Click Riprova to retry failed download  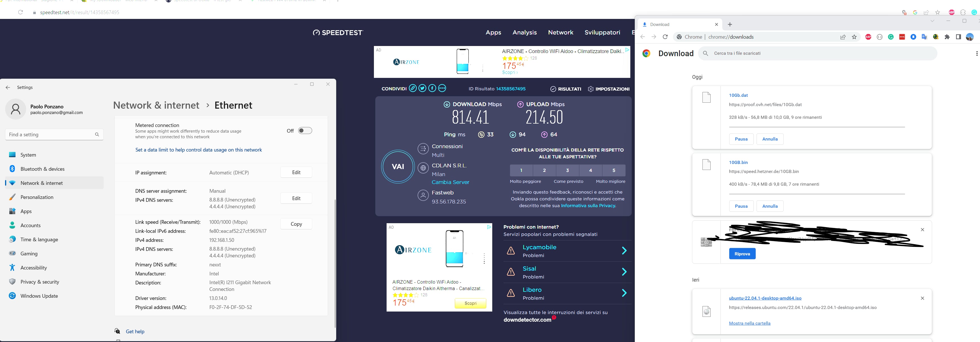[x=742, y=254]
